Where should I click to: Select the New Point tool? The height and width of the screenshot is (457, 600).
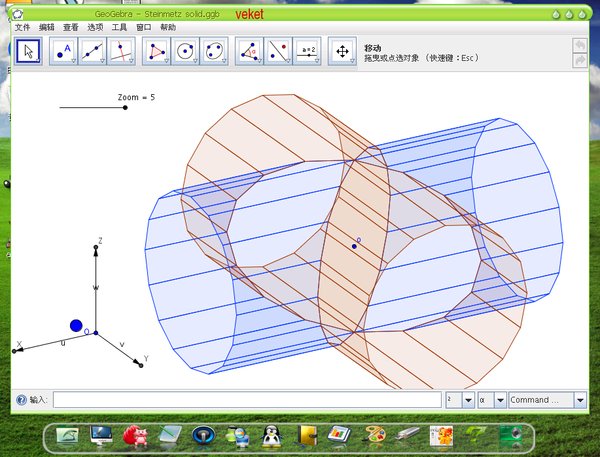pos(65,51)
